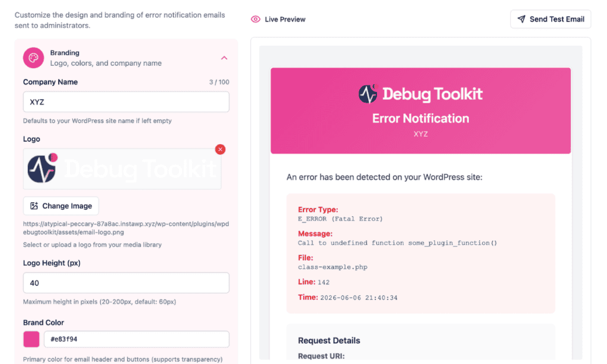607x364 pixels.
Task: Click 'Error Type:' label
Action: (318, 209)
